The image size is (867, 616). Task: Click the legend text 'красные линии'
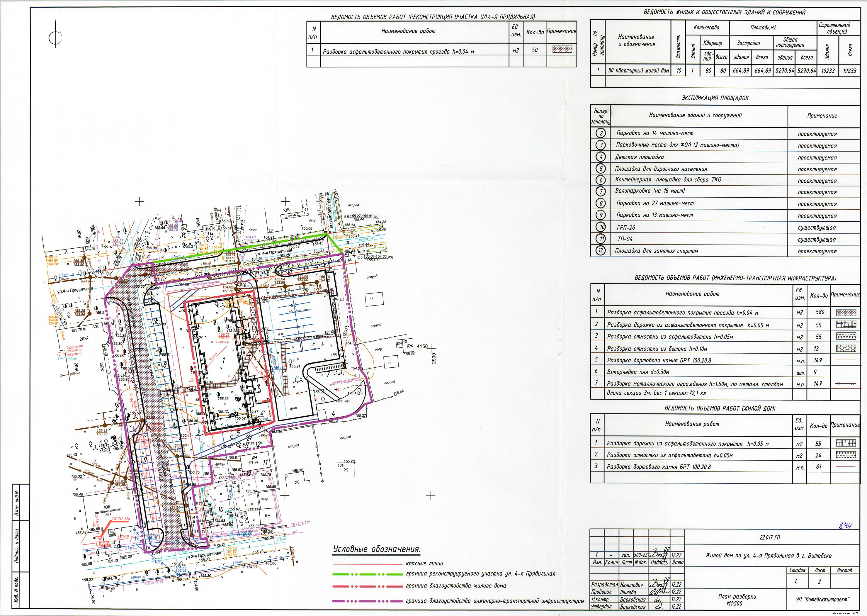pos(424,564)
